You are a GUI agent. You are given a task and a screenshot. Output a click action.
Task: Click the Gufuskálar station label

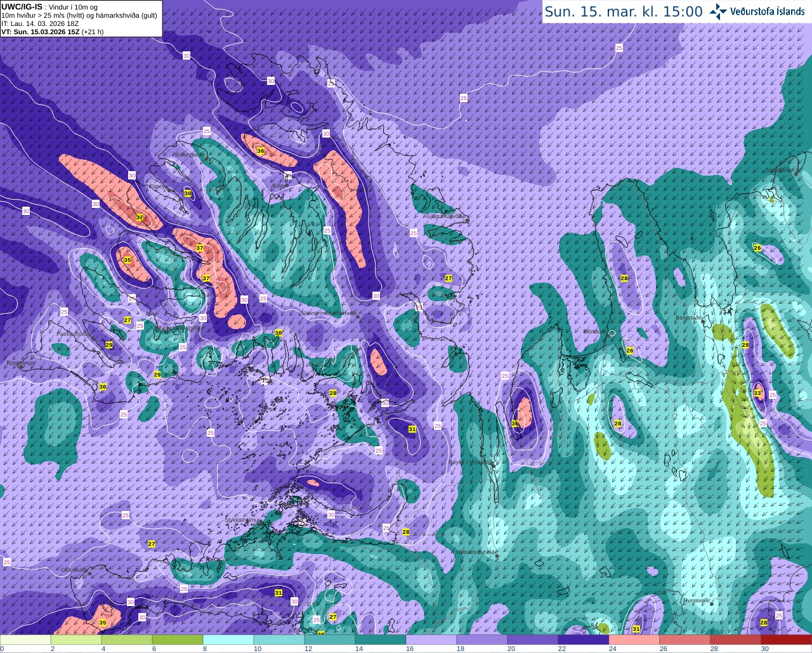point(74,570)
